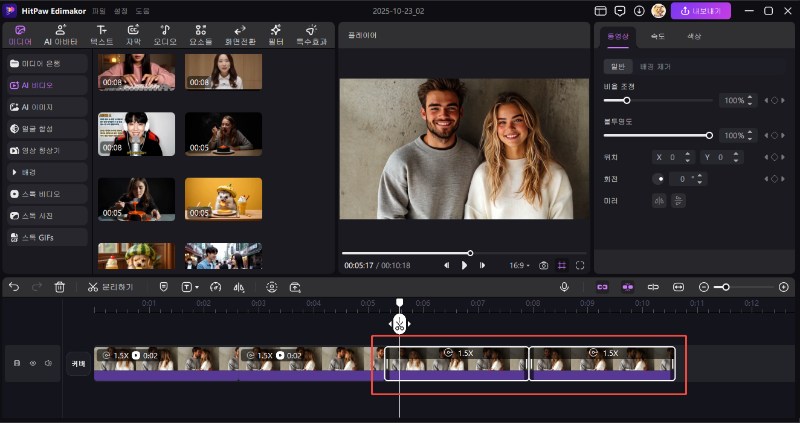Click the split scissors icon in timeline toolbar
The image size is (800, 423).
click(x=93, y=287)
